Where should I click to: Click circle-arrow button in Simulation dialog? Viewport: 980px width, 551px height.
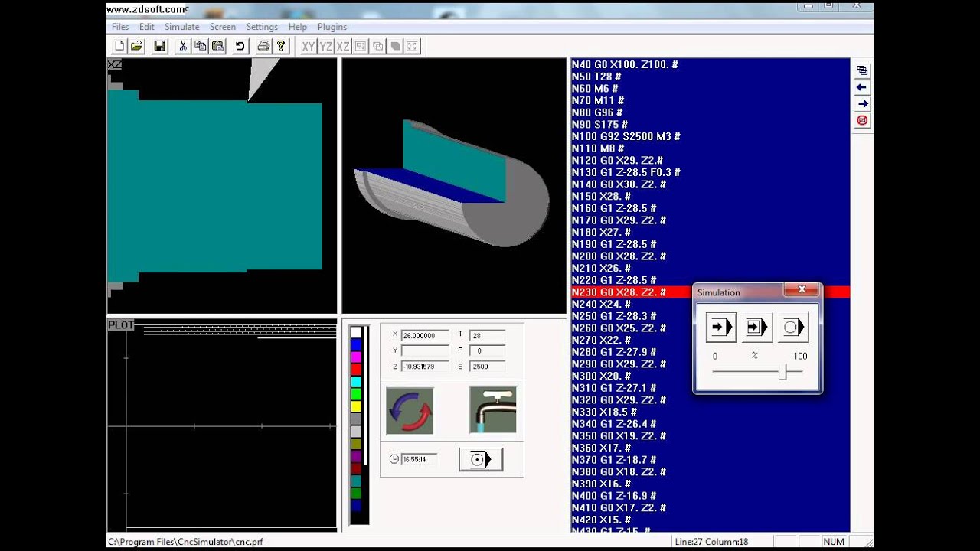792,328
